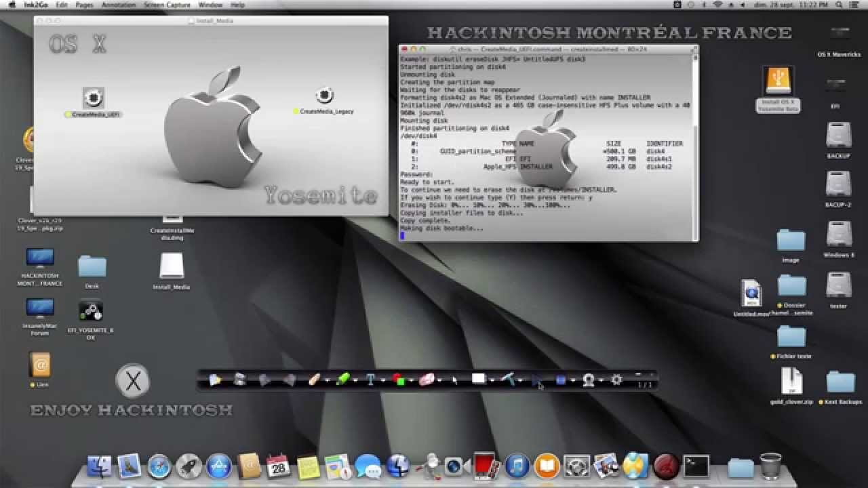The width and height of the screenshot is (868, 488).
Task: Select the arrow pointer tool in toolbar
Action: [454, 380]
